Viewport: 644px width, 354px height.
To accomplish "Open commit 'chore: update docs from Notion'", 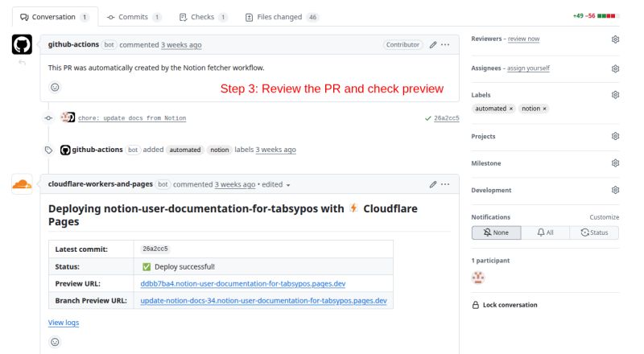I will (132, 118).
